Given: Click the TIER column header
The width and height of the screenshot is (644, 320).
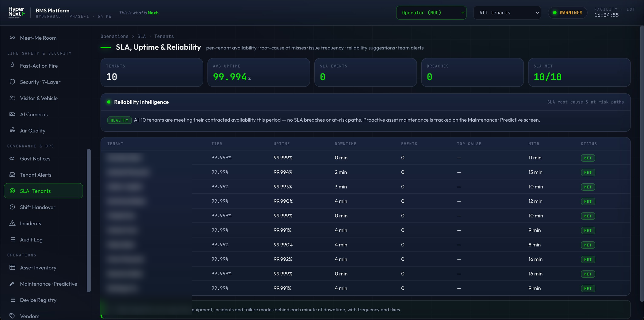Looking at the screenshot, I should (217, 144).
